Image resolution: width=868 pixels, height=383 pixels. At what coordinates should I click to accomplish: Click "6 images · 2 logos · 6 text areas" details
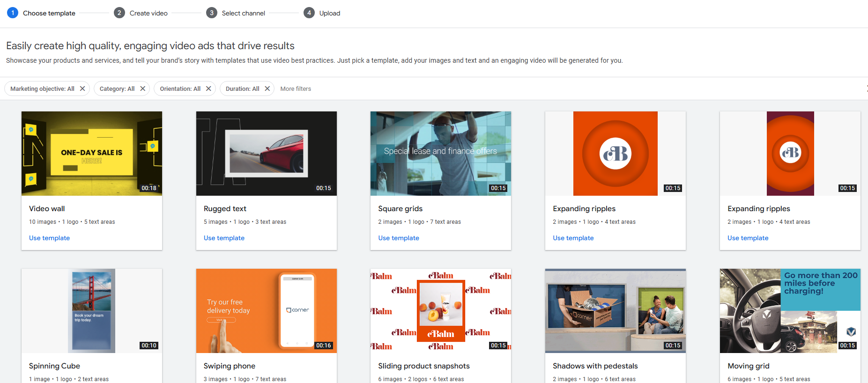point(421,379)
